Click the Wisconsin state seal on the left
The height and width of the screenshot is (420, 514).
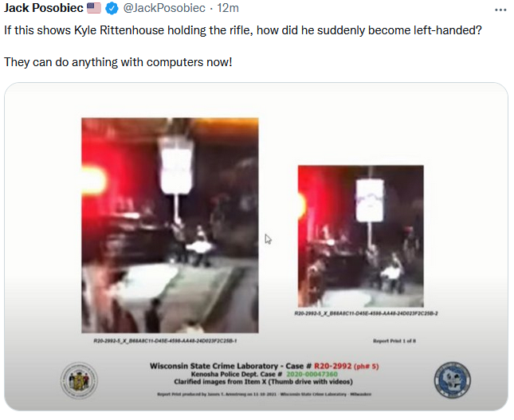click(x=79, y=380)
